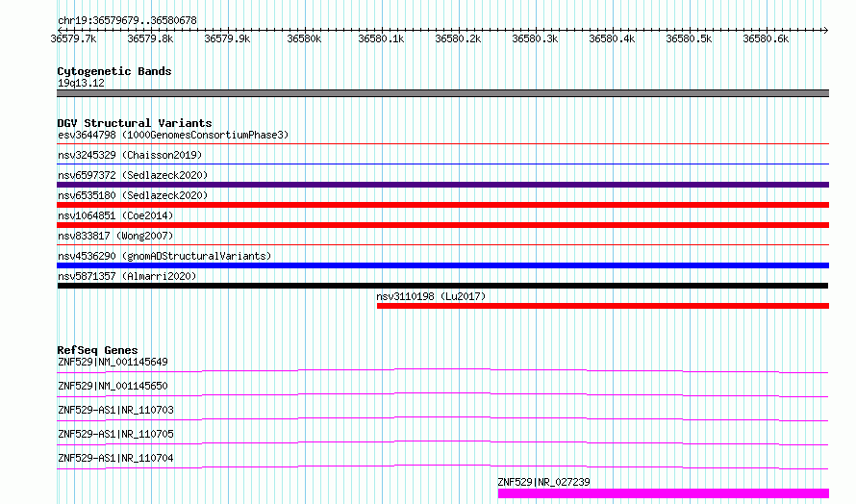856x504 pixels.
Task: Click the 36580.3k ruler tick label
Action: 535,38
